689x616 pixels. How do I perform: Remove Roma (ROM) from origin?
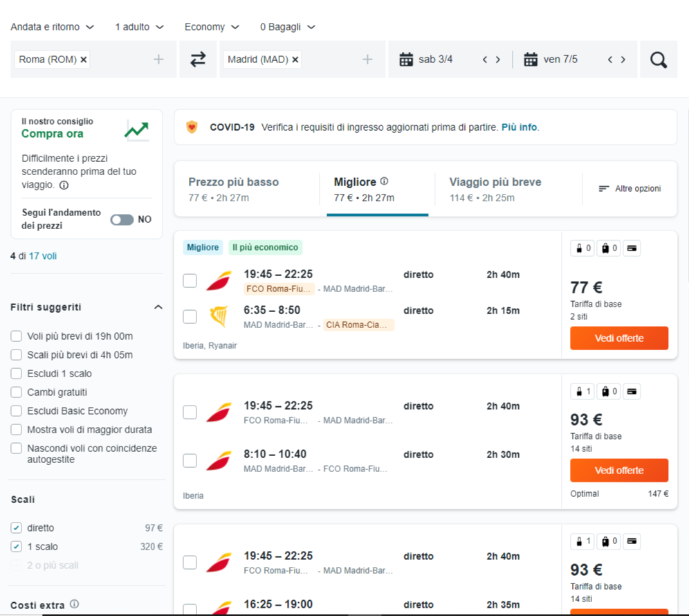(x=84, y=60)
